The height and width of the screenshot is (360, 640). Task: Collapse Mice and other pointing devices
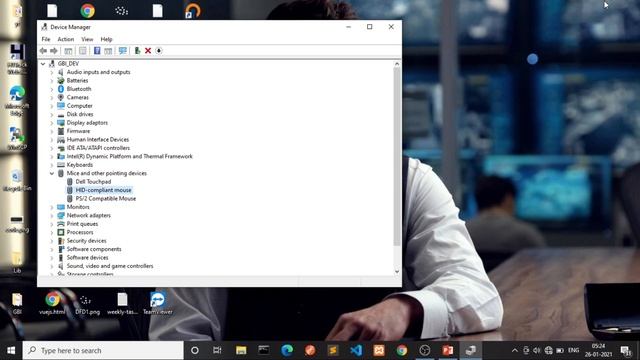click(52, 173)
